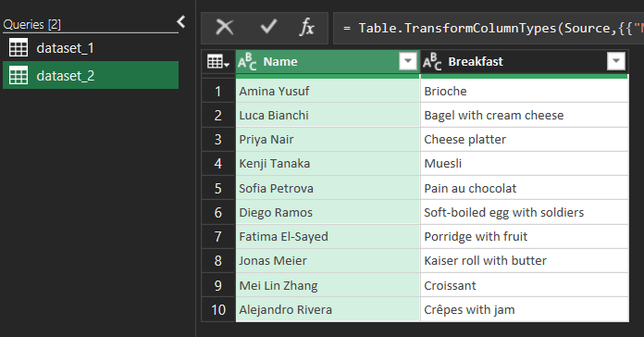Image resolution: width=644 pixels, height=337 pixels.
Task: Click the Amina Yusuf cell
Action: 328,91
